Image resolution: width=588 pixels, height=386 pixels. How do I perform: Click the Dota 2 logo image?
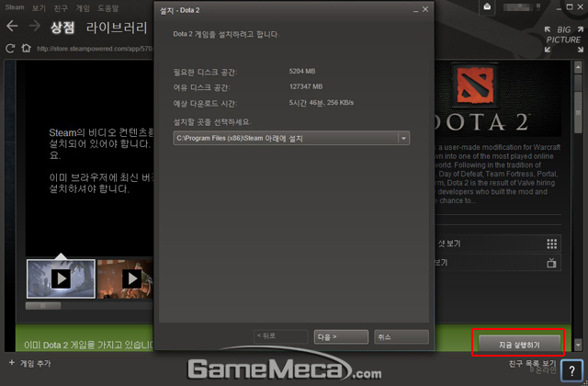point(474,85)
